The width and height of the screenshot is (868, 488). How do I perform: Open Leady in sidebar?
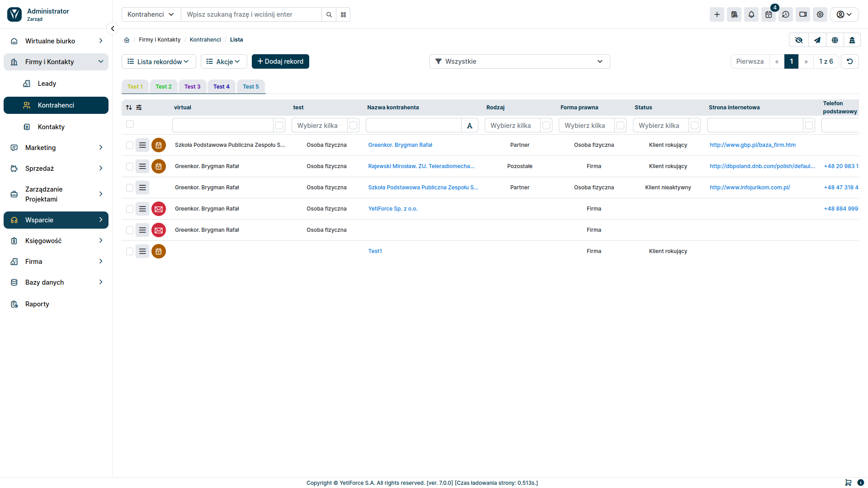click(56, 84)
